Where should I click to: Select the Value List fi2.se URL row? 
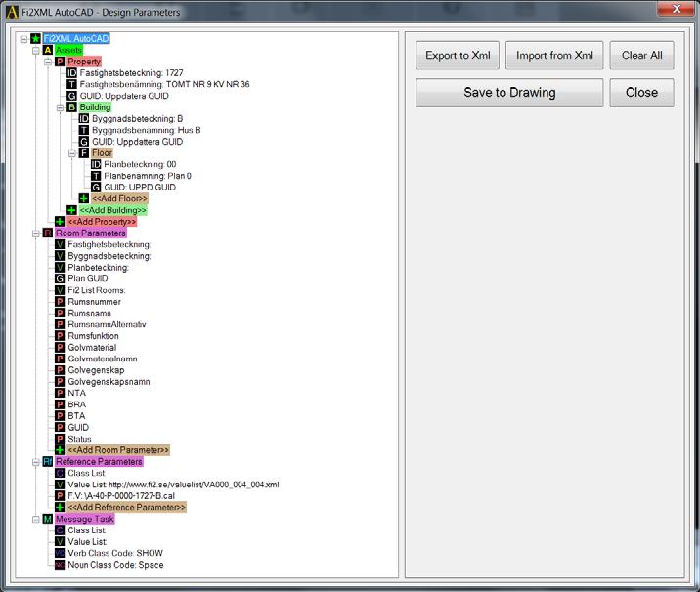pos(173,485)
